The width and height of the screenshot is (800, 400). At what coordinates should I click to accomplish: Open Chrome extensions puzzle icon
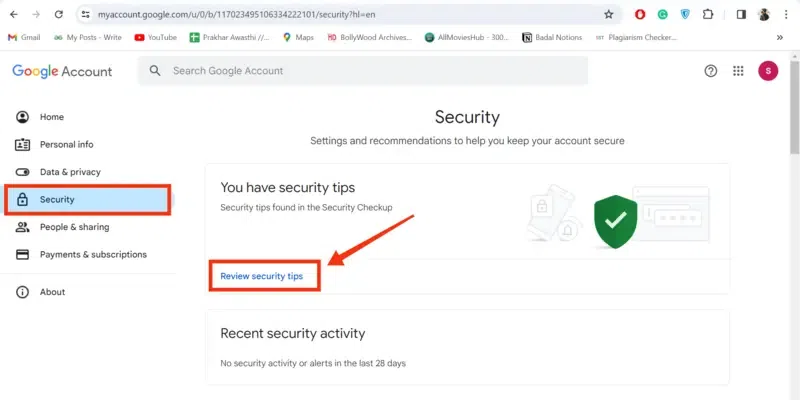[x=708, y=15]
